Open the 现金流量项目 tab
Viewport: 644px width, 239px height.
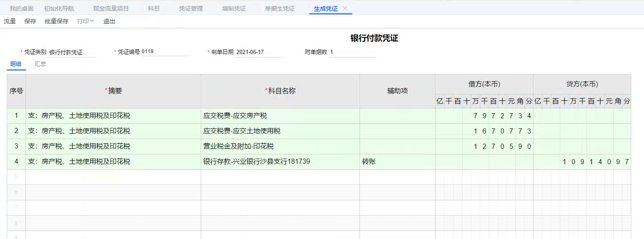point(111,9)
